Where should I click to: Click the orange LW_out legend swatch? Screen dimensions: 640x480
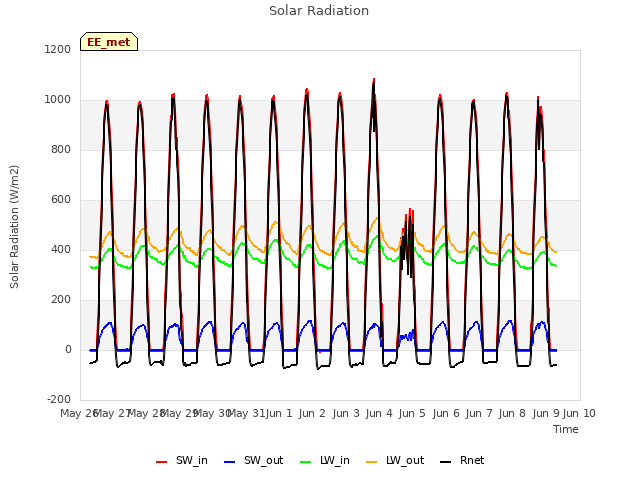372,462
